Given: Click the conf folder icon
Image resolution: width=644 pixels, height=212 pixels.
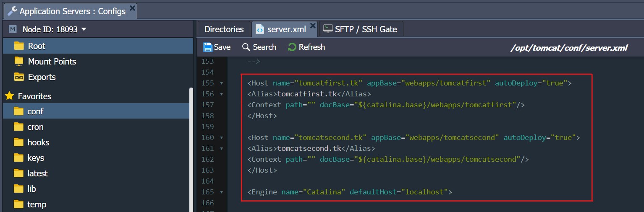Looking at the screenshot, I should tap(18, 111).
